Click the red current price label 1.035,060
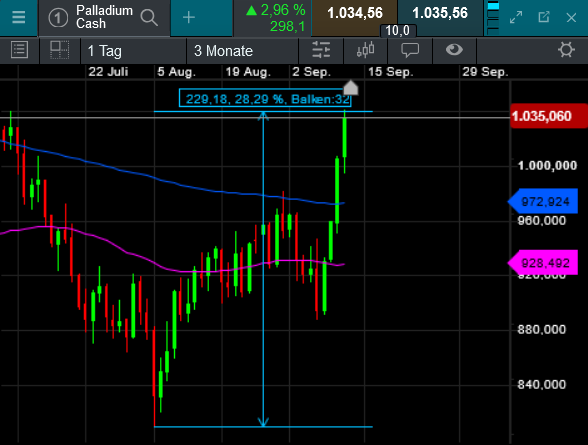This screenshot has width=588, height=445. [x=549, y=116]
